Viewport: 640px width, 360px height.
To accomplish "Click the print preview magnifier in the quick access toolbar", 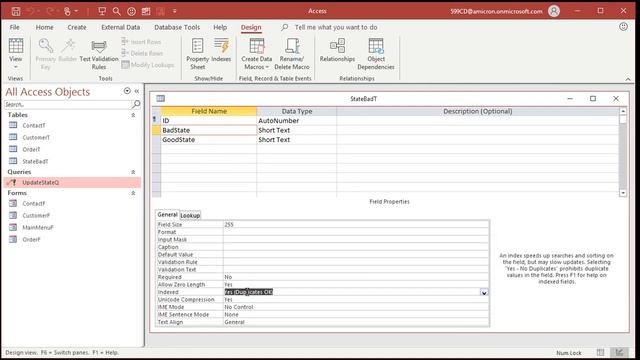I will (x=117, y=11).
